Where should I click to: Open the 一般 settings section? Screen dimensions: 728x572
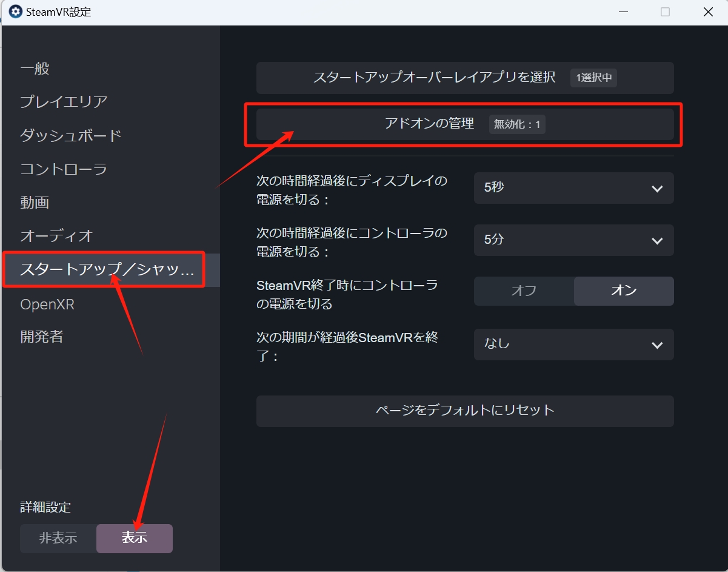click(x=35, y=69)
